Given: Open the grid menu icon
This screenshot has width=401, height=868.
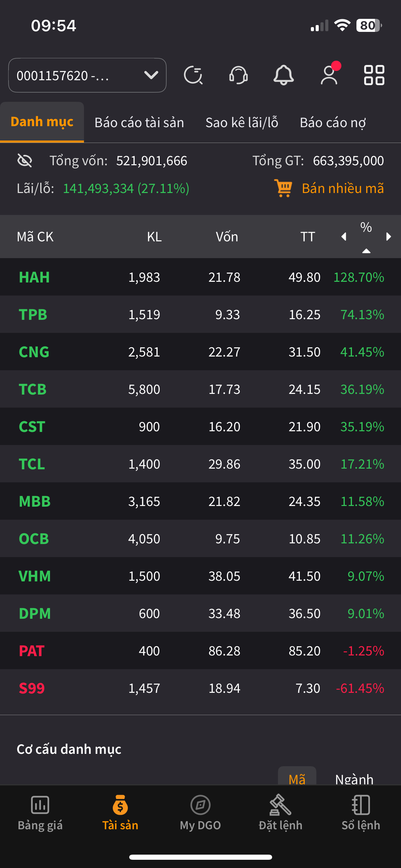Looking at the screenshot, I should tap(374, 75).
